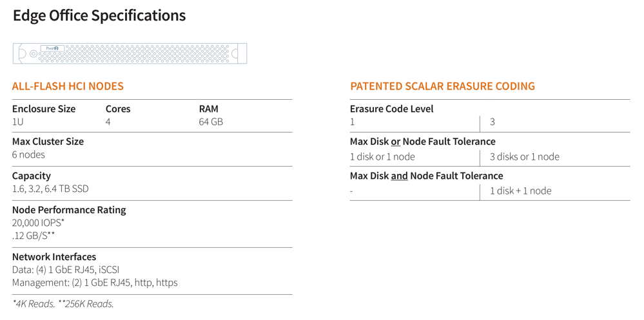Viewport: 644px width, 320px height.
Task: Click the 4K Reads footnote text
Action: (34, 304)
